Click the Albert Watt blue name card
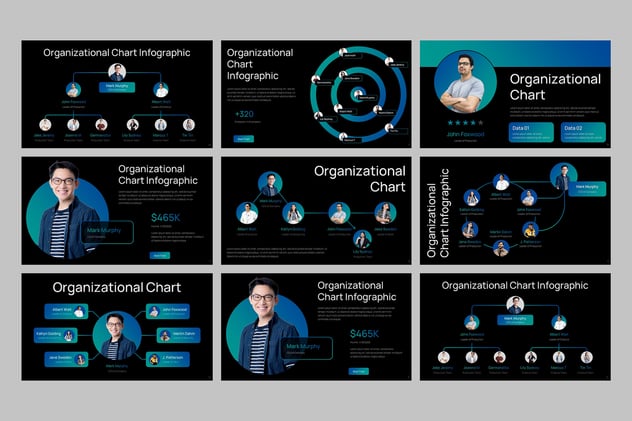 coord(67,311)
